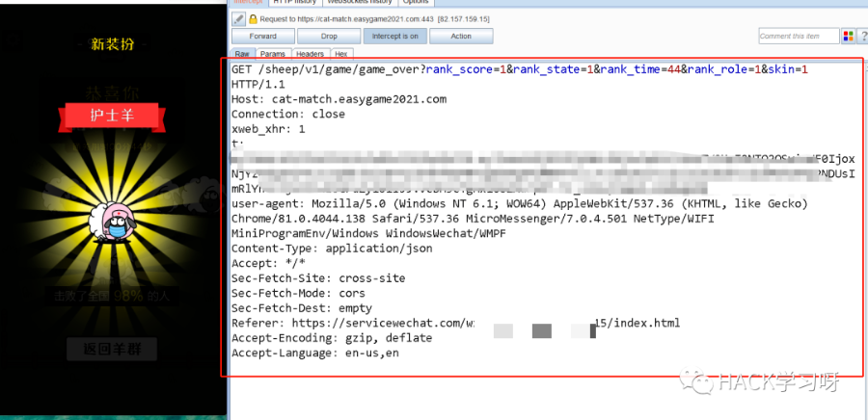
Task: Click the 'Content-Type: application/json' line
Action: tap(332, 249)
